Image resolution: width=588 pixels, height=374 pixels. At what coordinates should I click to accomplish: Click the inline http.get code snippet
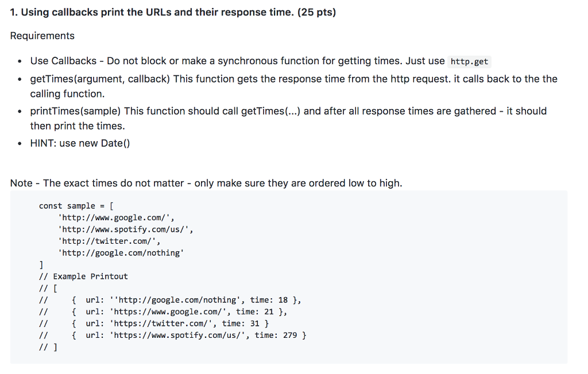pos(469,61)
